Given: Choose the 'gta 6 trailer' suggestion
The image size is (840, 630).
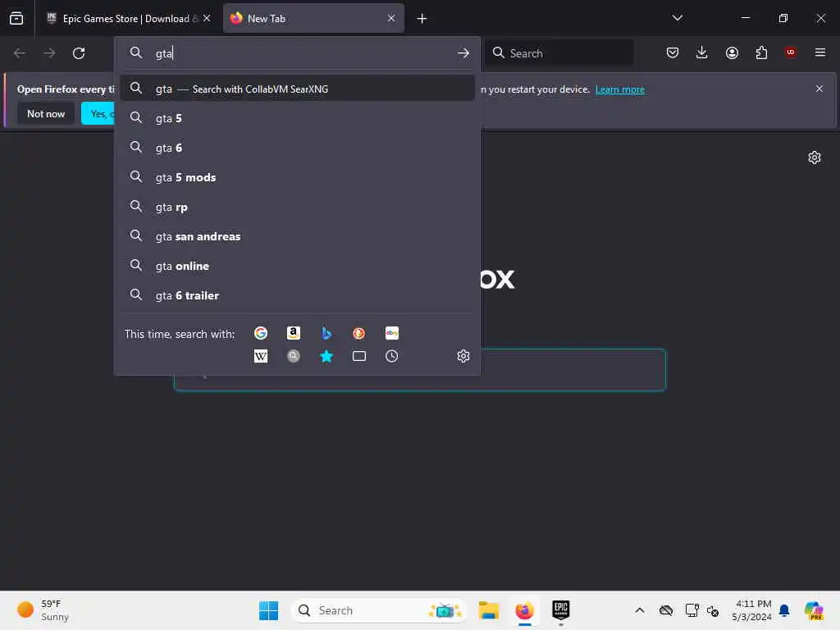Looking at the screenshot, I should click(297, 295).
